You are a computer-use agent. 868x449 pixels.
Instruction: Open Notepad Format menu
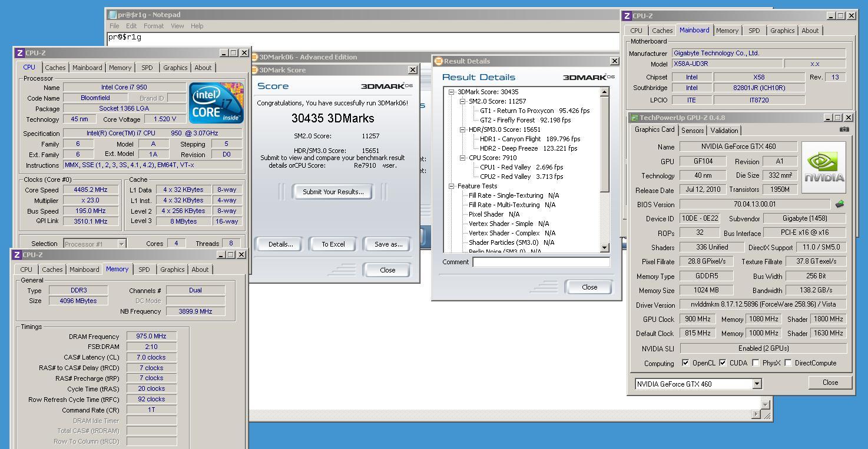[154, 26]
